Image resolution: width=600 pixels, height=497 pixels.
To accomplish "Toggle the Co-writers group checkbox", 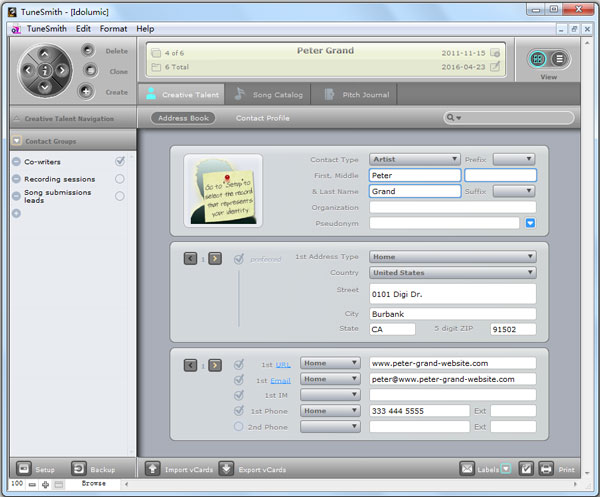I will 120,161.
